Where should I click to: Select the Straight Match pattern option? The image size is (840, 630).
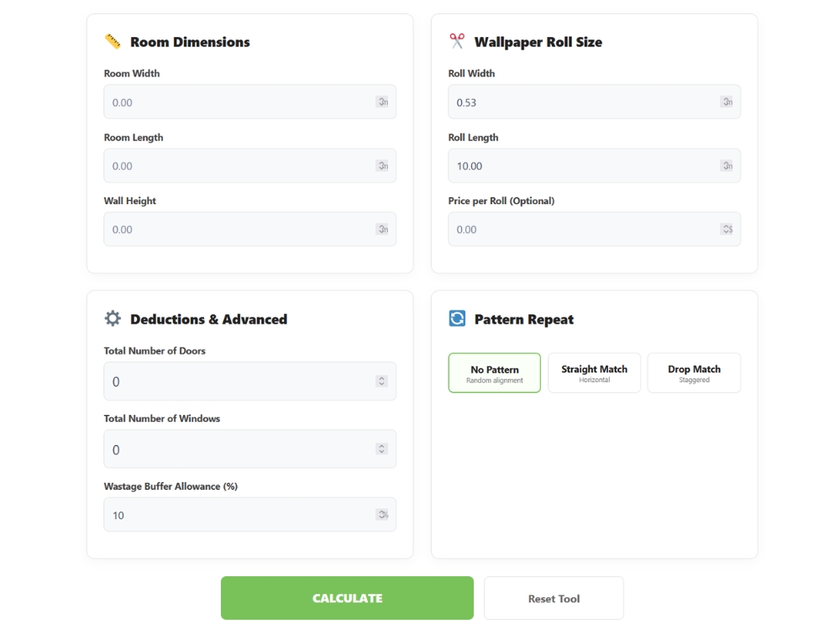(594, 372)
